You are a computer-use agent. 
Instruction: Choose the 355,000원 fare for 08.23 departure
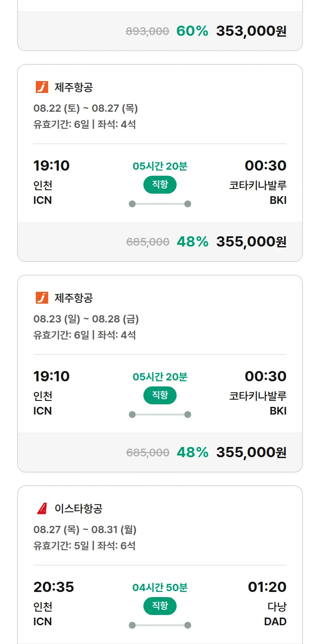[251, 453]
